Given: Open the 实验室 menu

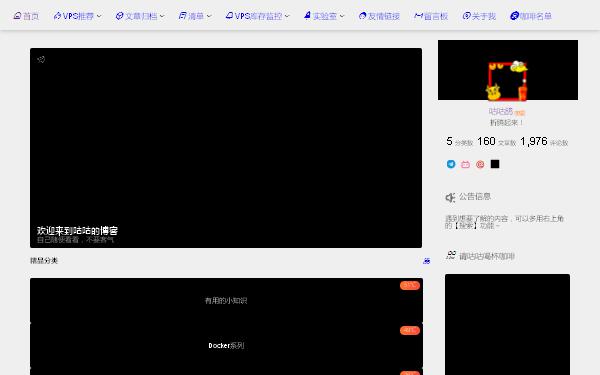Looking at the screenshot, I should click(x=320, y=16).
